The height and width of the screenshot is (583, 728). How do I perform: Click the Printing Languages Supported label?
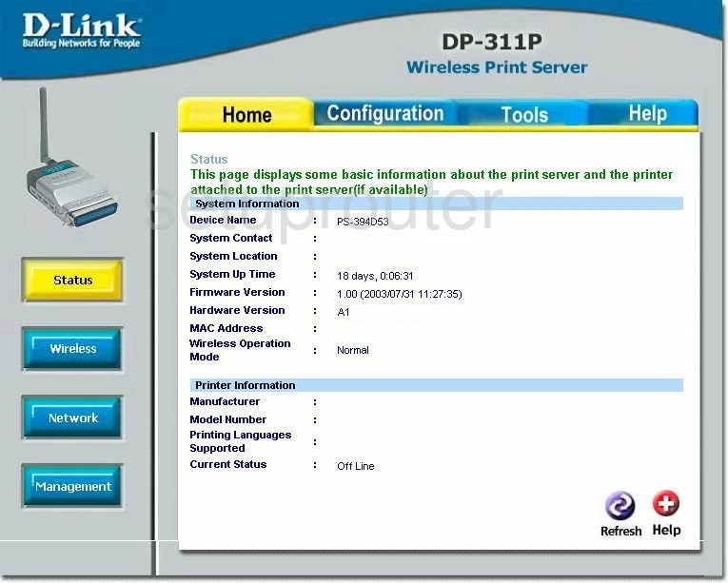point(241,441)
